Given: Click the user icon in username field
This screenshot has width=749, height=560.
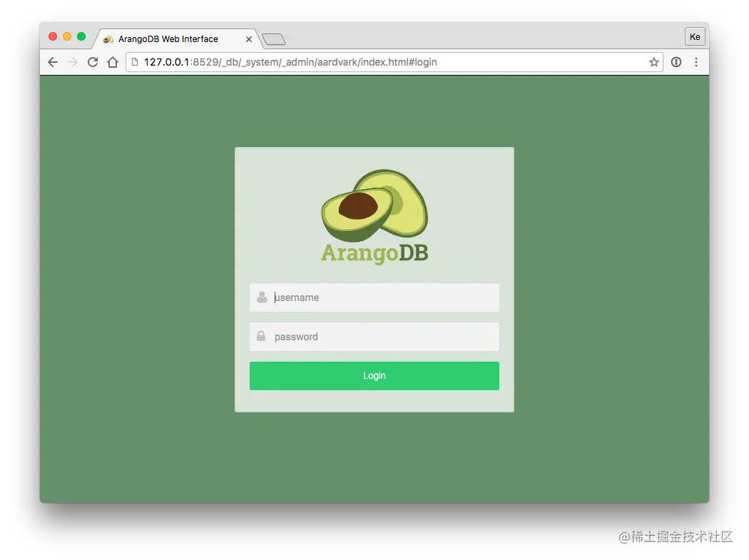Looking at the screenshot, I should click(262, 297).
